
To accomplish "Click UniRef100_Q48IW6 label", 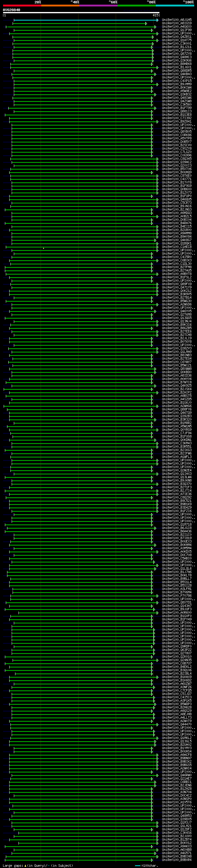I will (x=177, y=97).
